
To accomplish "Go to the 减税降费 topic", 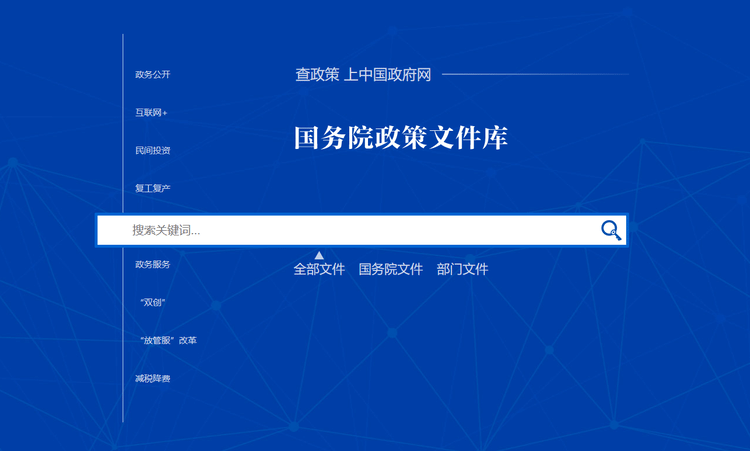I will click(x=153, y=379).
